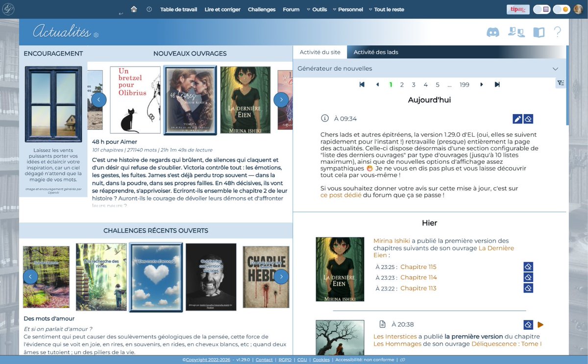Erase the 20:38 activity entry
Image resolution: width=588 pixels, height=364 pixels.
(528, 324)
